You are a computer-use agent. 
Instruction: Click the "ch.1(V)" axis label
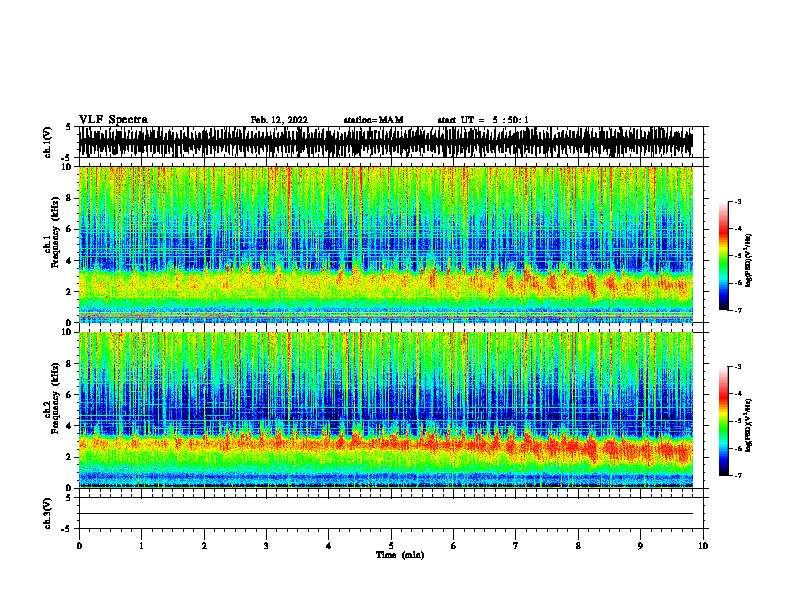point(48,142)
